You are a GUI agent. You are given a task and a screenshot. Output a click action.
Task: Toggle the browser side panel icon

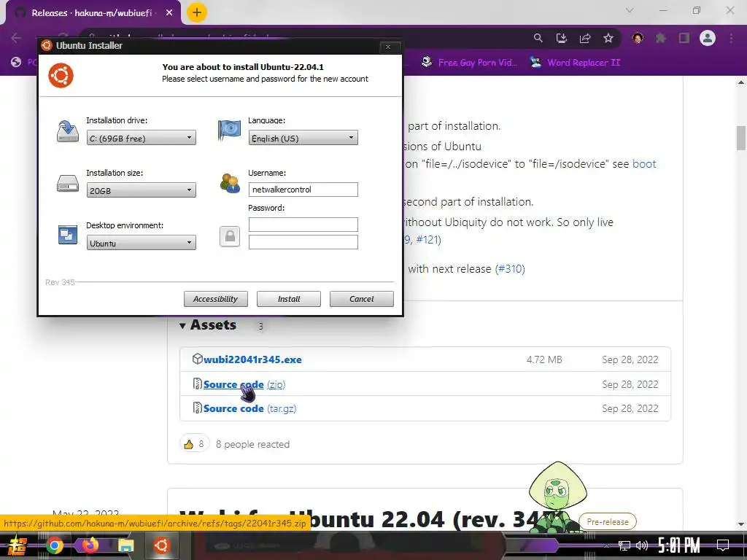[684, 38]
